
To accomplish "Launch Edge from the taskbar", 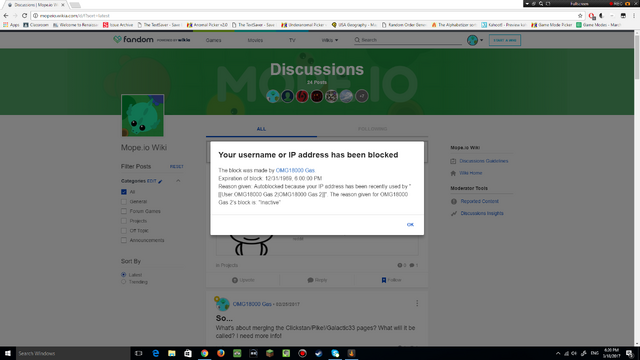I will point(156,353).
